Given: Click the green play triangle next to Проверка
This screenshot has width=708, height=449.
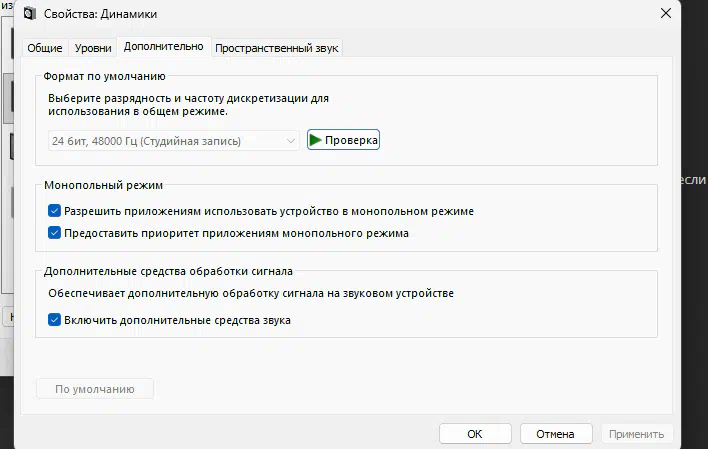Looking at the screenshot, I should (x=315, y=141).
